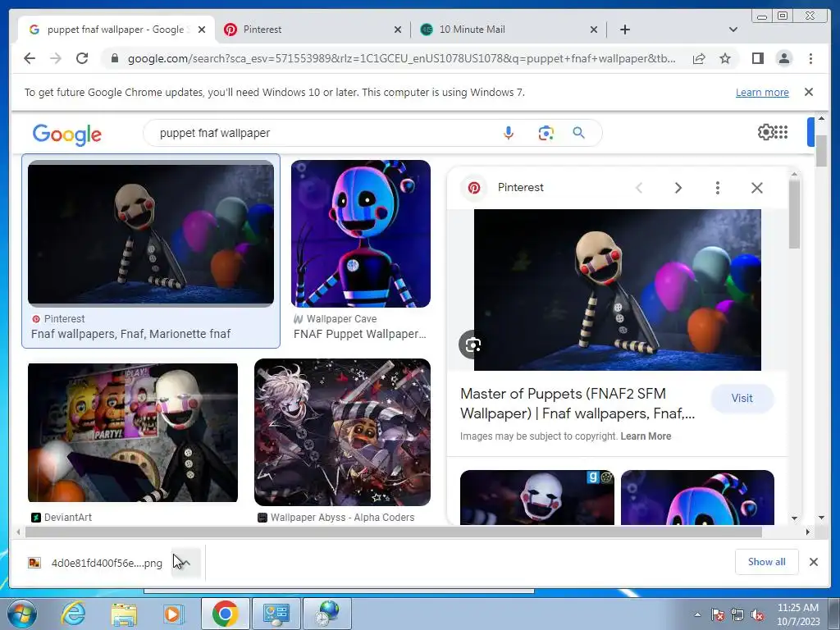Launch Internet Explorer from taskbar
840x630 pixels.
tap(73, 614)
